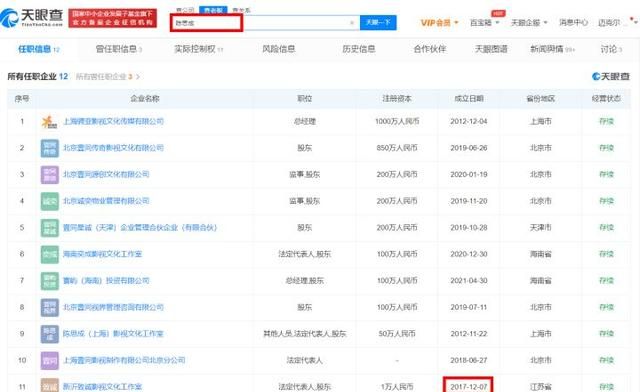Open company logo icon in row 2
Screen dimensions: 640x392
[49, 148]
